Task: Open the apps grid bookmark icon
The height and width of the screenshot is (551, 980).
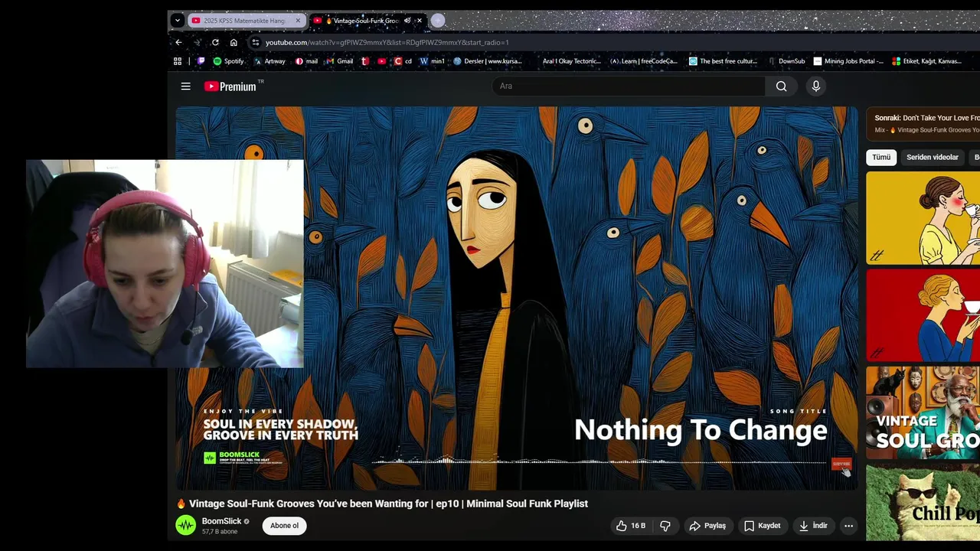Action: click(x=178, y=61)
